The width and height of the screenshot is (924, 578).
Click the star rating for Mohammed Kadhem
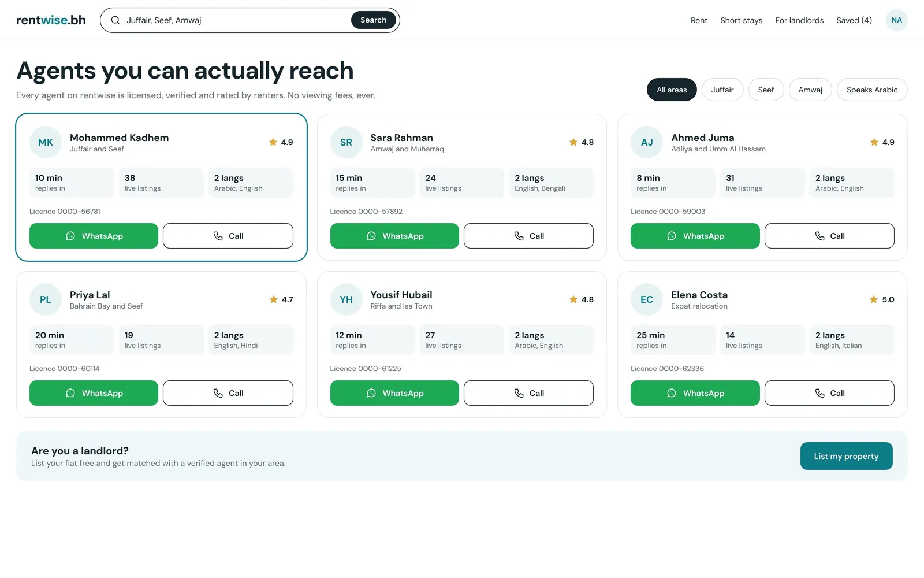[281, 142]
